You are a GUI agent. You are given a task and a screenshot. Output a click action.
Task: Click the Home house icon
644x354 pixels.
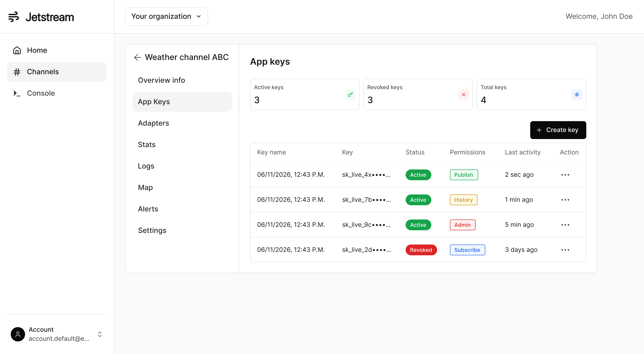pos(17,50)
